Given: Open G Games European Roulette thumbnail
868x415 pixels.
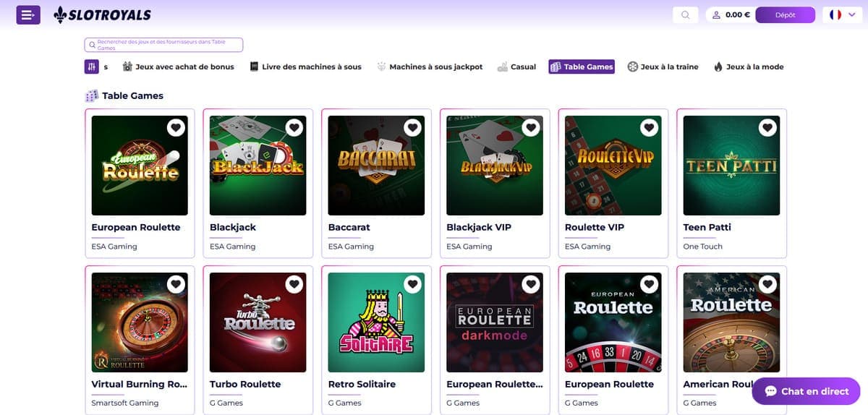Looking at the screenshot, I should point(613,322).
